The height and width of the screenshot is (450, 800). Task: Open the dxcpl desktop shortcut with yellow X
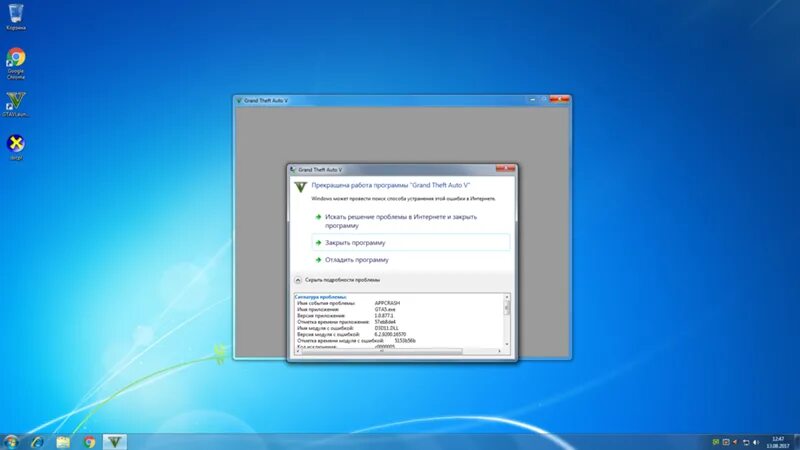coord(16,147)
